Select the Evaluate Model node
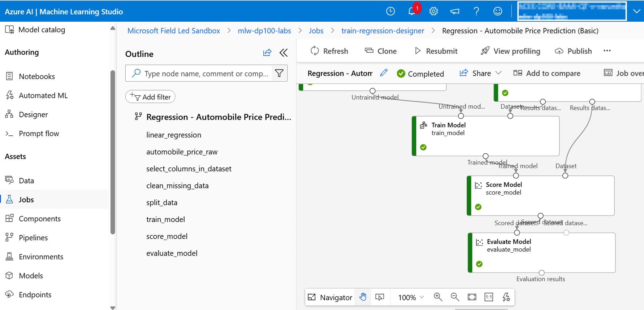The height and width of the screenshot is (310, 644). tap(541, 253)
